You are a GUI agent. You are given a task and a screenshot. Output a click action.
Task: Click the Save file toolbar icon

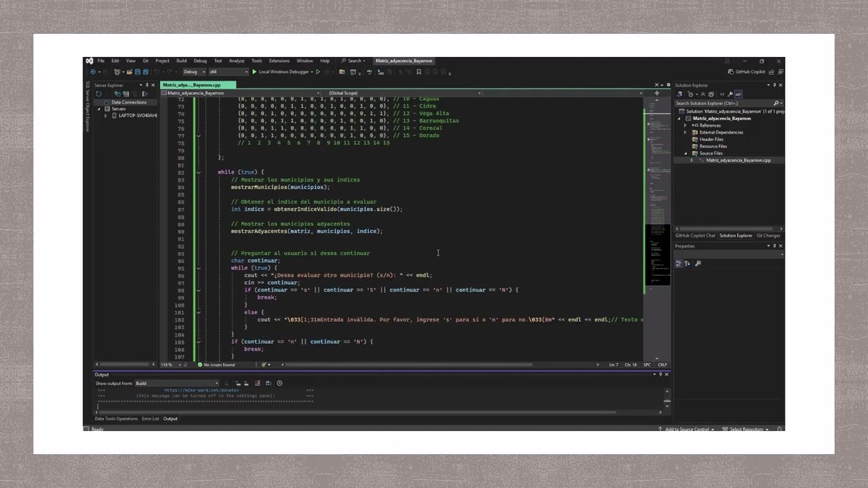point(138,72)
